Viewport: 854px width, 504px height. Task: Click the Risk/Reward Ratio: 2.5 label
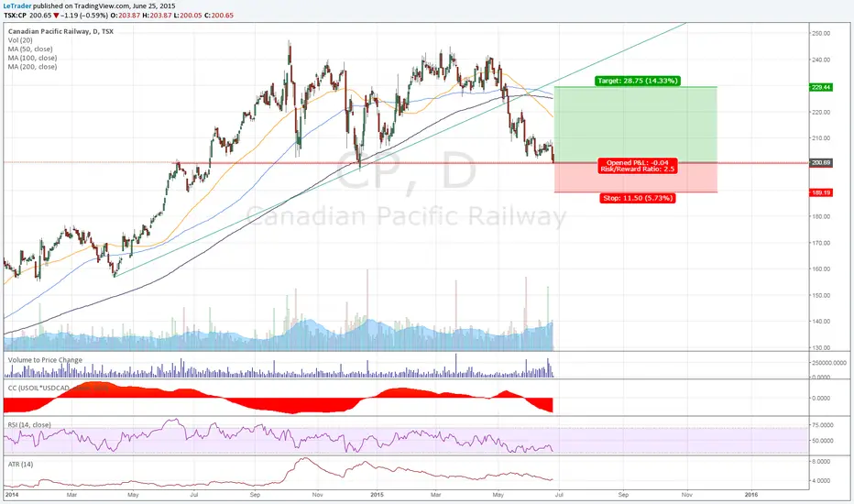pyautogui.click(x=637, y=170)
